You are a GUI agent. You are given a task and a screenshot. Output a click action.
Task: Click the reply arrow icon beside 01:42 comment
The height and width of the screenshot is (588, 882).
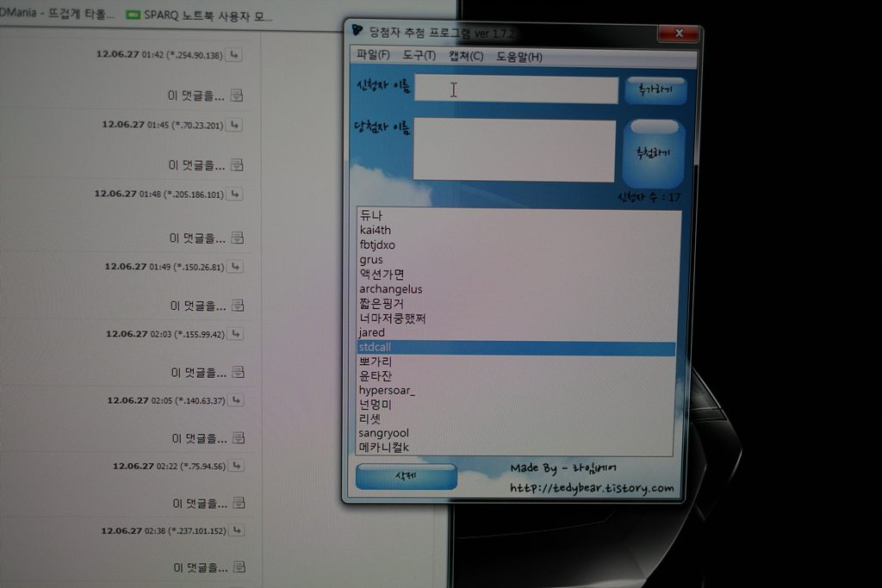click(234, 54)
